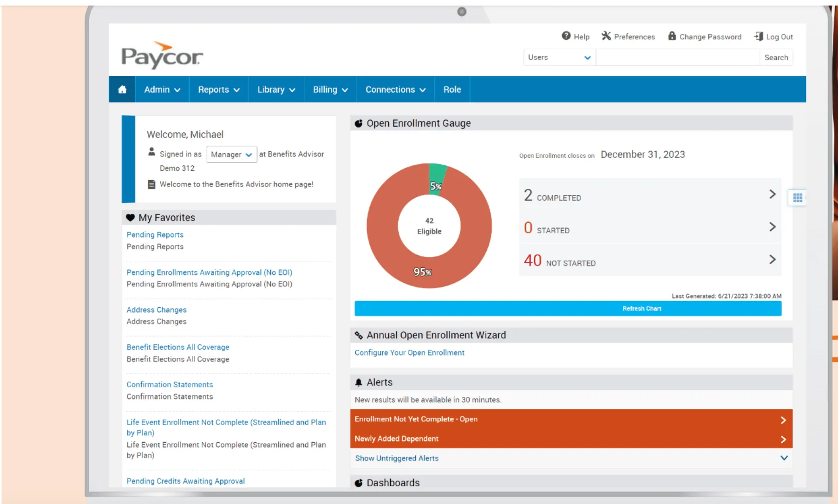
Task: Click the My Favorites heart icon
Action: coord(131,218)
